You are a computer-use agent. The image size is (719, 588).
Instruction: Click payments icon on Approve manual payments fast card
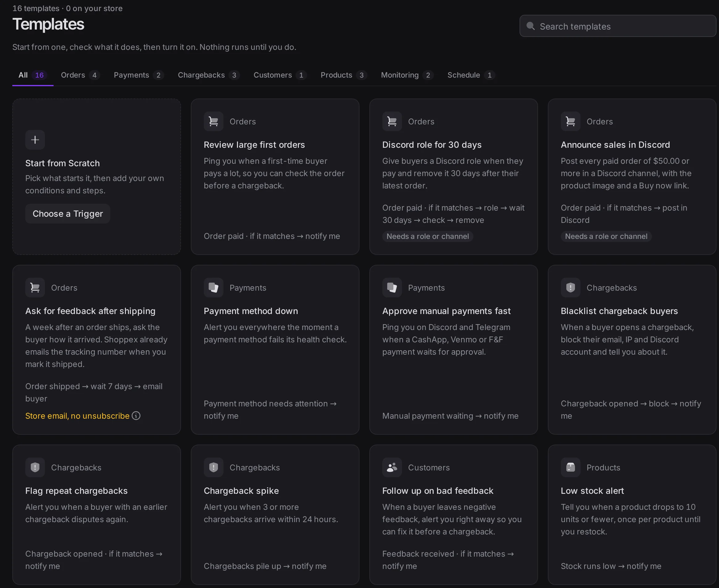click(x=392, y=288)
